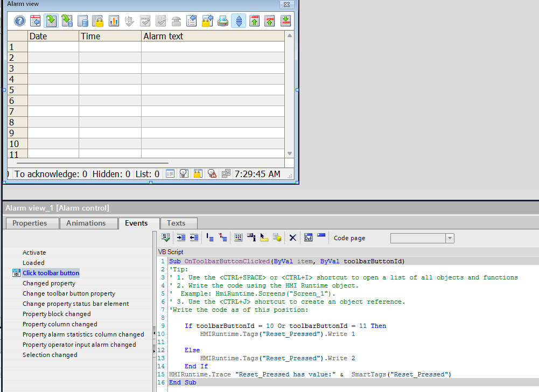The image size is (539, 392).
Task: Switch to the Properties tab
Action: pos(30,223)
